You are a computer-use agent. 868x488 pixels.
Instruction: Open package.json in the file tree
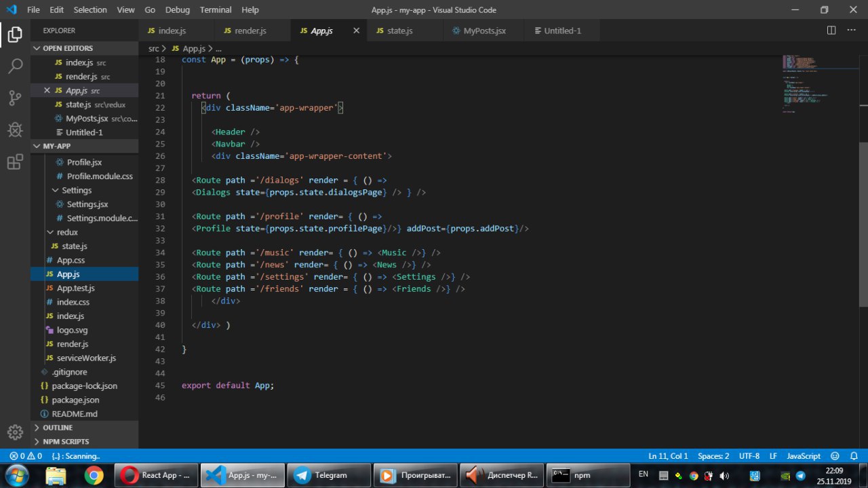[x=75, y=400]
